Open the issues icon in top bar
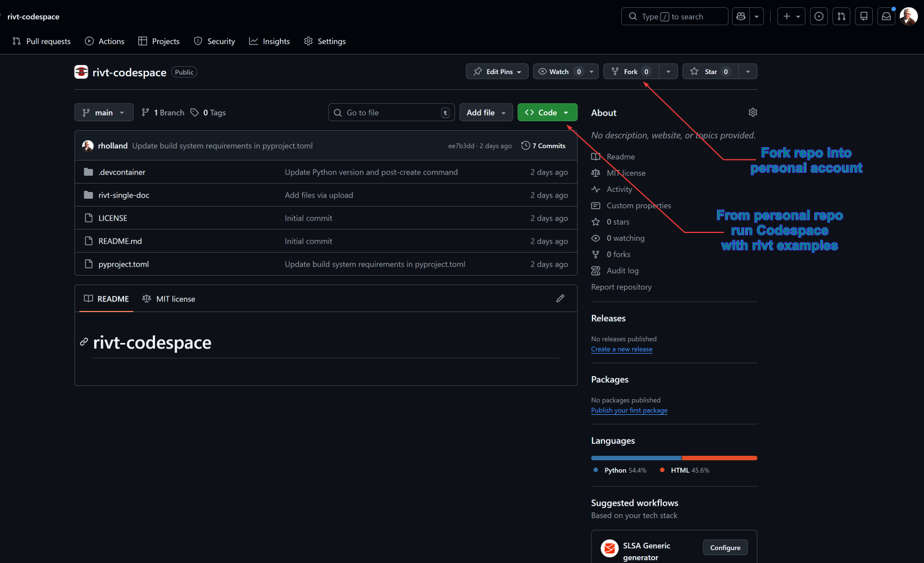Image resolution: width=924 pixels, height=563 pixels. tap(819, 17)
